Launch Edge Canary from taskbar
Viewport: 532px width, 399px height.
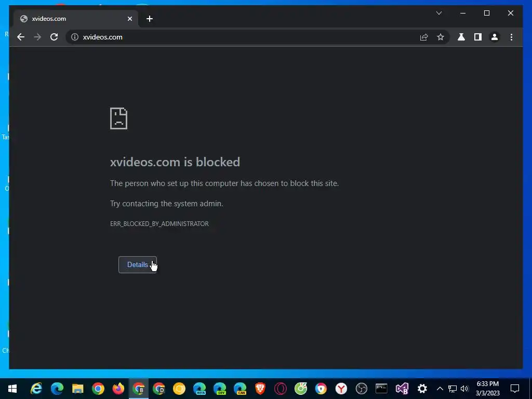240,389
